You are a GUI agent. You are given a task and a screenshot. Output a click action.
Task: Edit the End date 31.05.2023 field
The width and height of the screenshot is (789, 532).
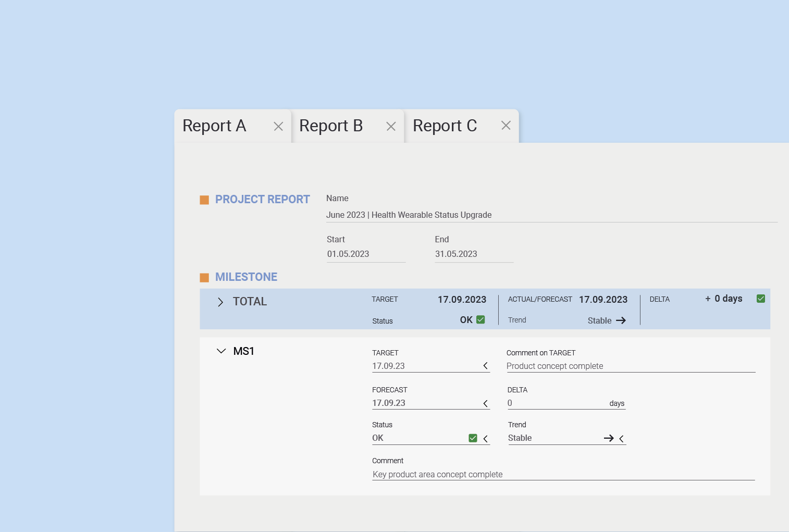click(x=474, y=254)
